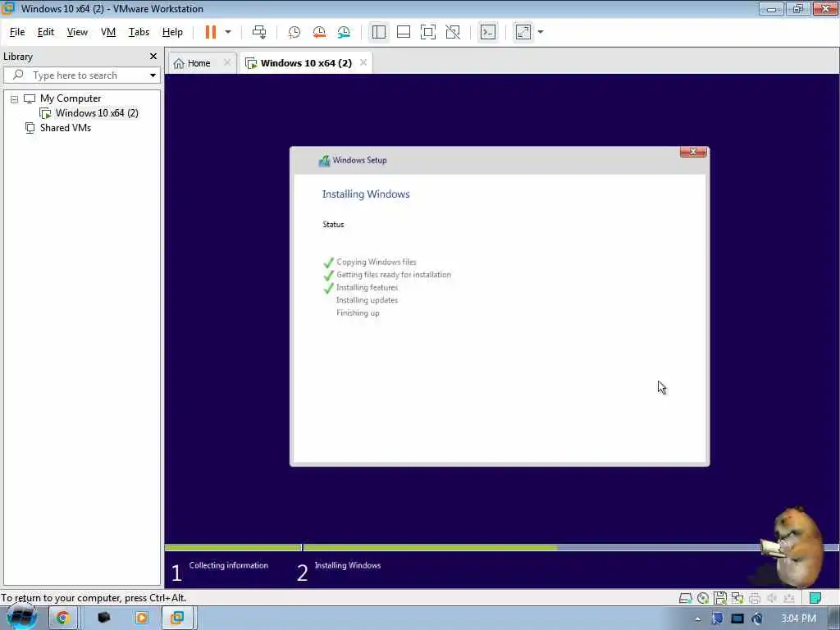Click the hard disk status bar icon
The width and height of the screenshot is (840, 630).
pyautogui.click(x=685, y=598)
